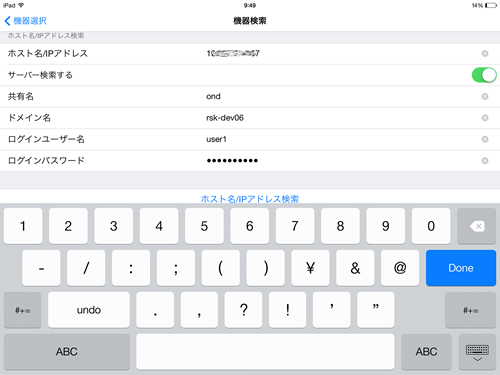Tap the colon key
This screenshot has width=500, height=375.
(131, 268)
